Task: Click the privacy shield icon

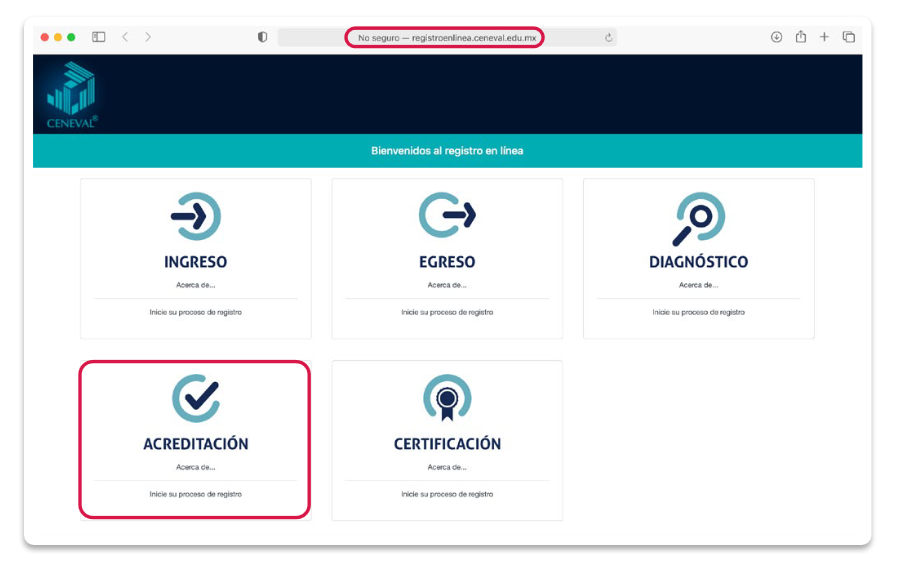Action: (263, 37)
